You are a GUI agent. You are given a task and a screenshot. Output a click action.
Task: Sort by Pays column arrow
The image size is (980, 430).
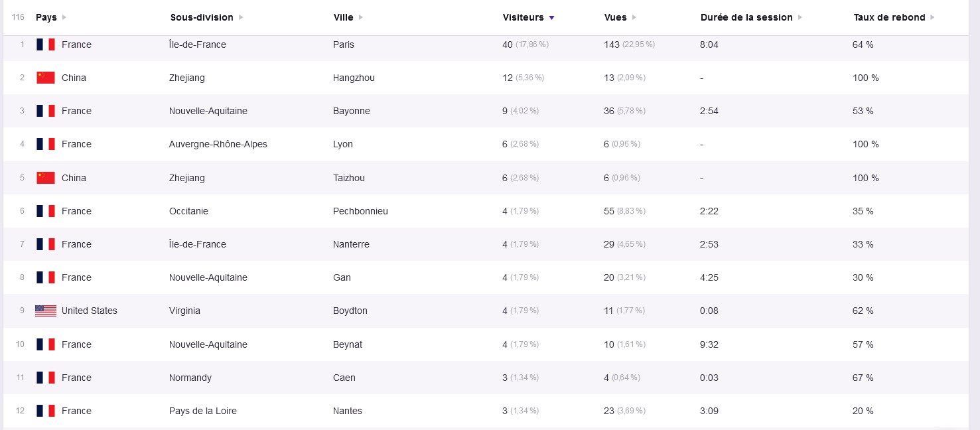[64, 18]
